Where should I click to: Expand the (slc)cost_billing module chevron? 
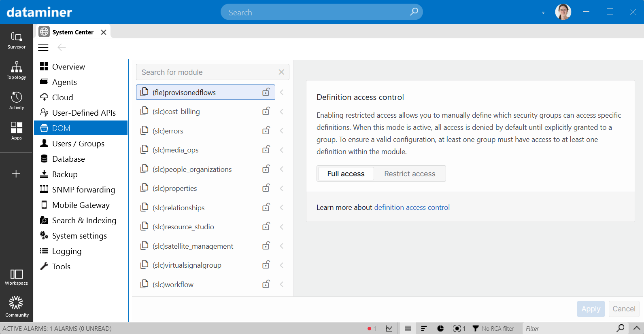(282, 112)
